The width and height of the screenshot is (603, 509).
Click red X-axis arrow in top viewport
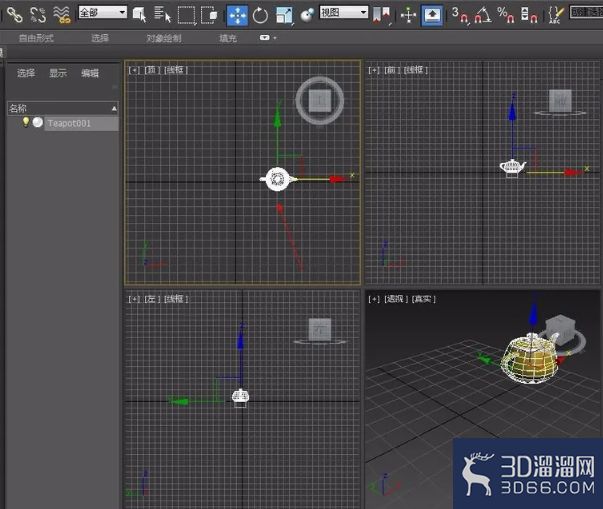point(338,179)
